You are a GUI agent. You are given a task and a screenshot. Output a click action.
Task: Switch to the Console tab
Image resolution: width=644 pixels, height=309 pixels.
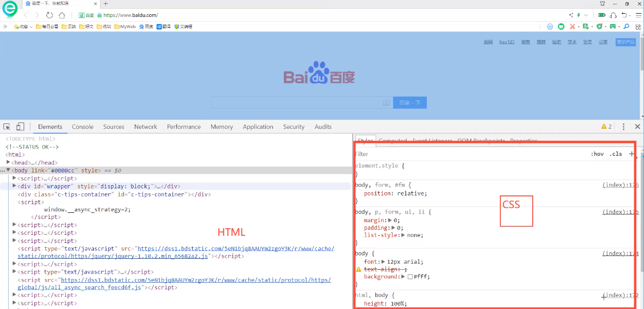(82, 127)
